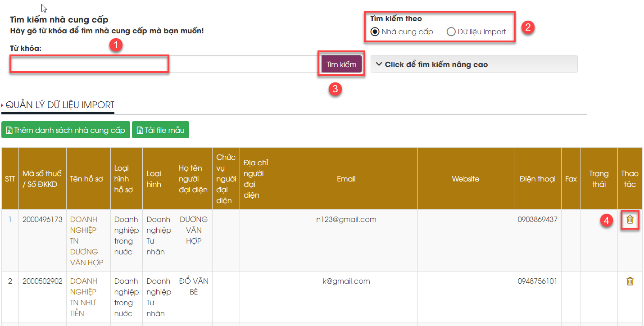Click the Họ tên người đại diện header
The height and width of the screenshot is (326, 644).
[x=193, y=179]
